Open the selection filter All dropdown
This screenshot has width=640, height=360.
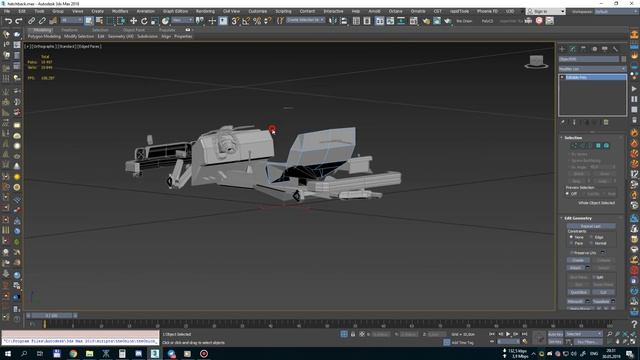click(71, 20)
